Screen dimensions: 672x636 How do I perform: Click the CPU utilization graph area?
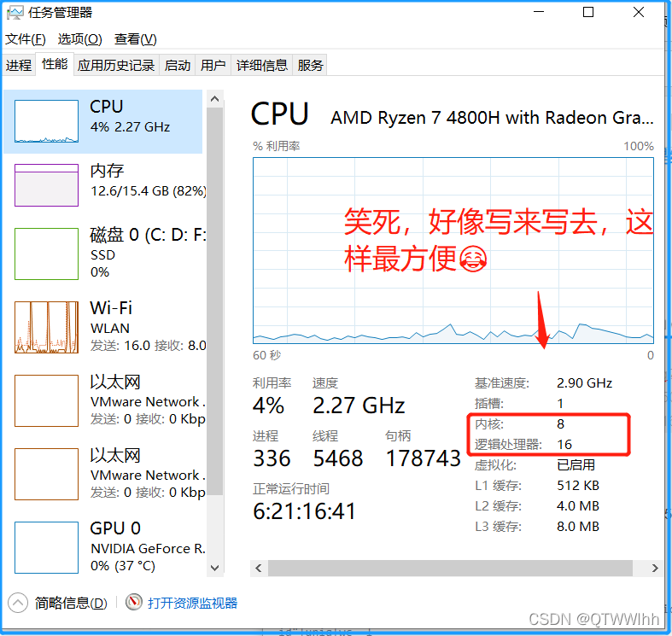click(x=453, y=251)
